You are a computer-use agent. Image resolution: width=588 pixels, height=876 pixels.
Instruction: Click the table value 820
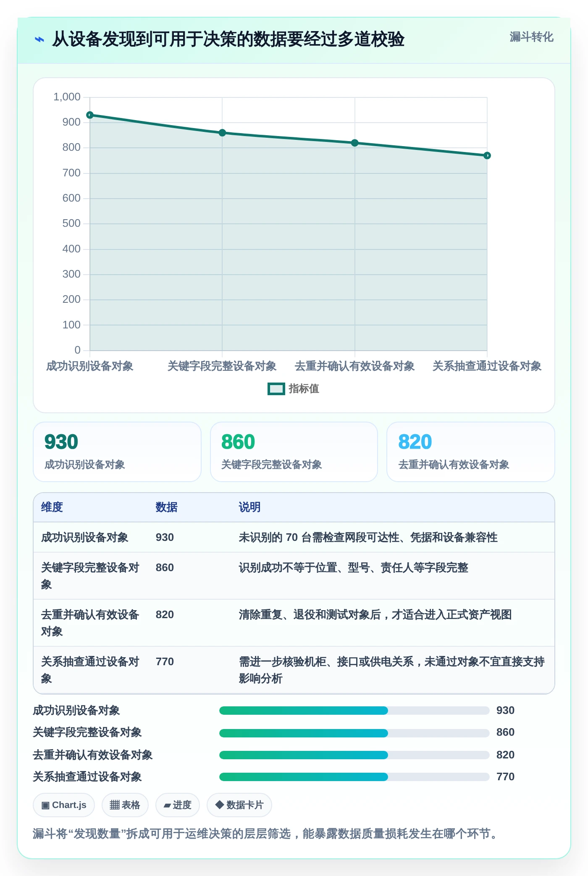(x=165, y=615)
